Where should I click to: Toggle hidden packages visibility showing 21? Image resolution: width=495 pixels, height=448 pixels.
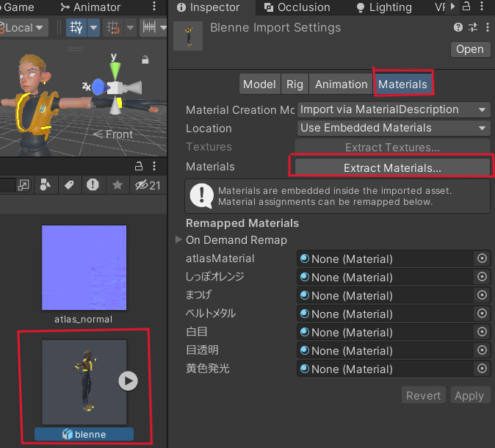coord(148,185)
